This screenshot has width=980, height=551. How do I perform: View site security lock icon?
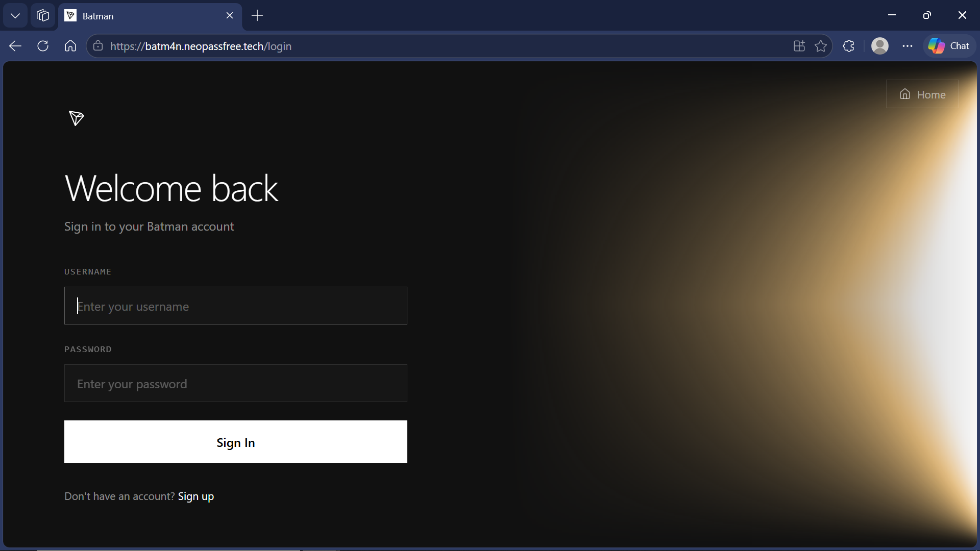[x=97, y=46]
